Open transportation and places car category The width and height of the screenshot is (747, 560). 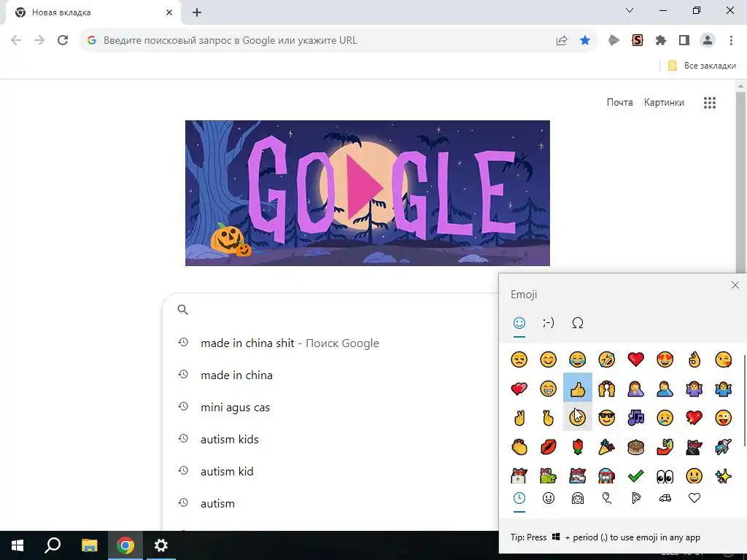point(665,498)
